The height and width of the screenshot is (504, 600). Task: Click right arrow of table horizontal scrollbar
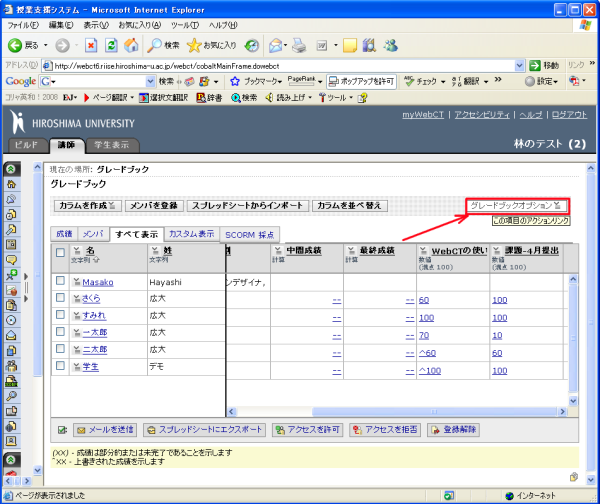click(562, 412)
